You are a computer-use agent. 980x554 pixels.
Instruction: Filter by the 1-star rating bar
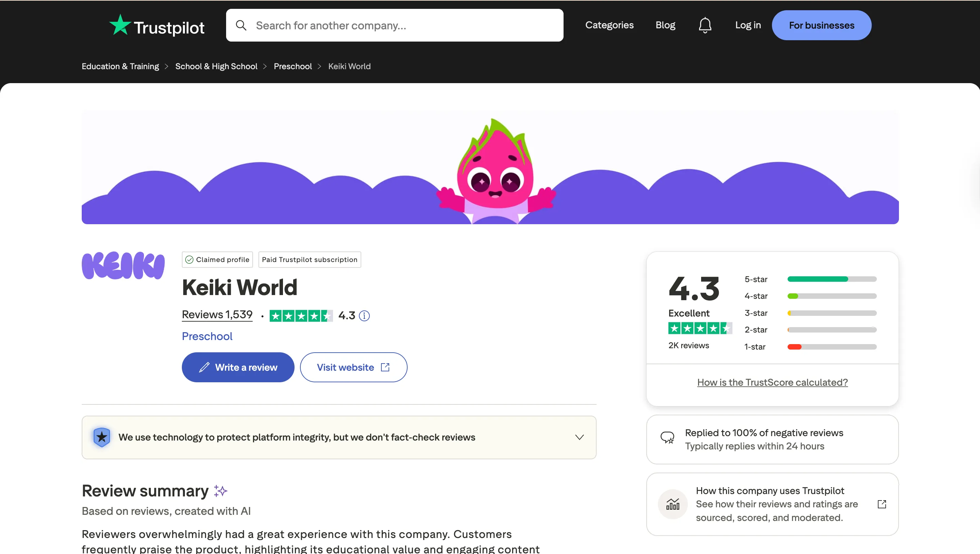(x=810, y=347)
